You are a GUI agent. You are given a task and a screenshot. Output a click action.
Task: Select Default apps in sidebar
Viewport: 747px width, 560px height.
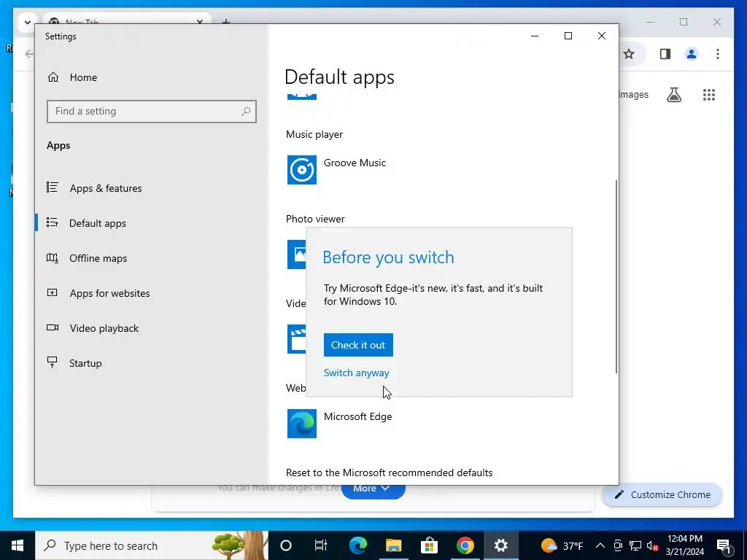[98, 223]
